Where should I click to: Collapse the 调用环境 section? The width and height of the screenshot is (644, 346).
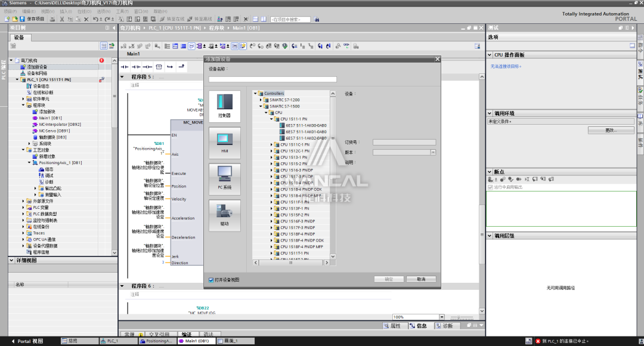pyautogui.click(x=490, y=113)
